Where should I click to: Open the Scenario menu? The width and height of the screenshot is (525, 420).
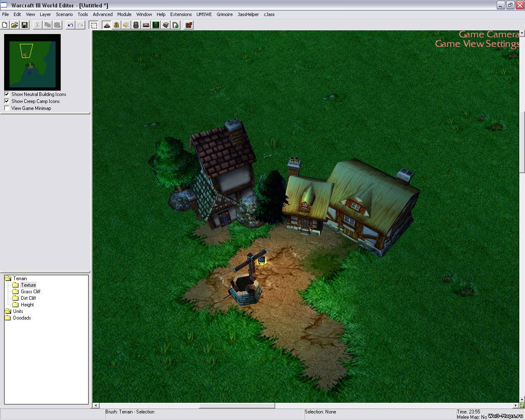pos(64,14)
